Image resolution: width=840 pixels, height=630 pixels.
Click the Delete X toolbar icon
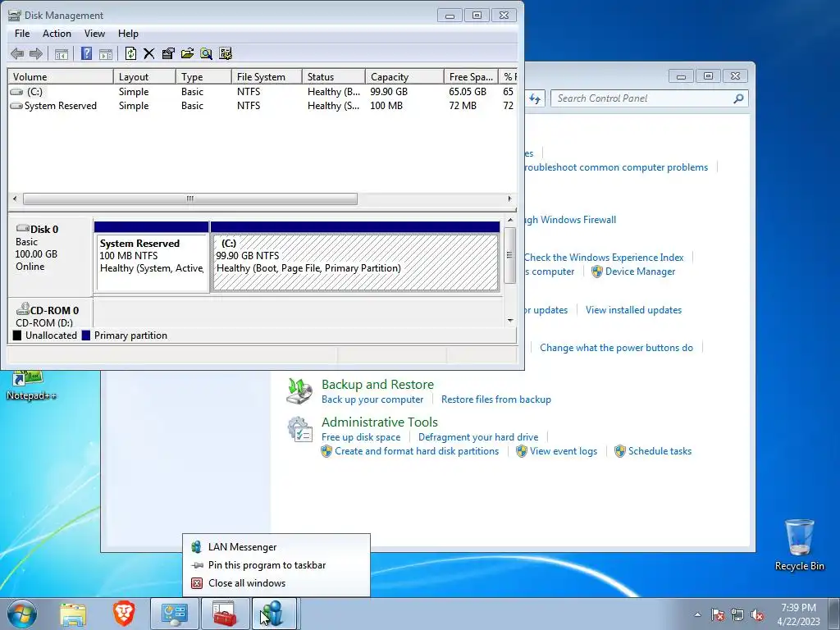pos(149,53)
